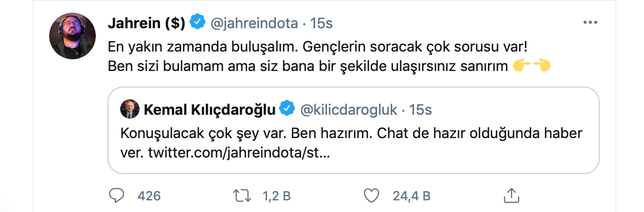Screen dimensions: 644x212
Task: Click the reply speech bubble icon
Action: pyautogui.click(x=117, y=196)
